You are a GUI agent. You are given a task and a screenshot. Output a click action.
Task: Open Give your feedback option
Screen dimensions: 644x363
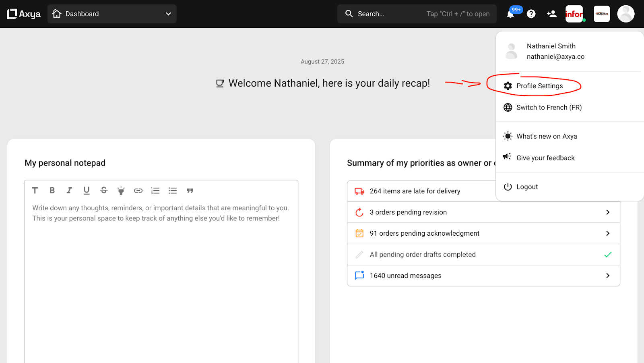[x=545, y=158]
